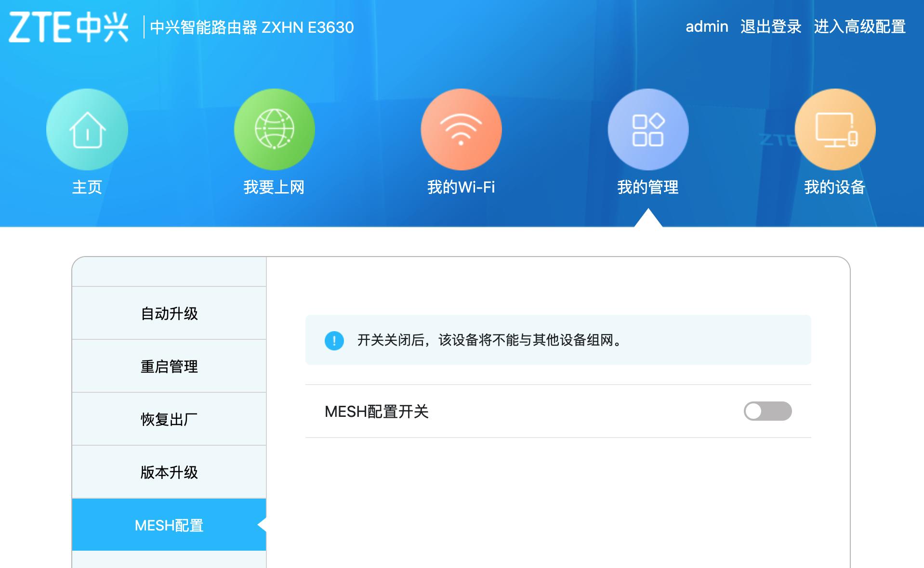The height and width of the screenshot is (568, 924).
Task: Click the admin username
Action: tap(707, 26)
